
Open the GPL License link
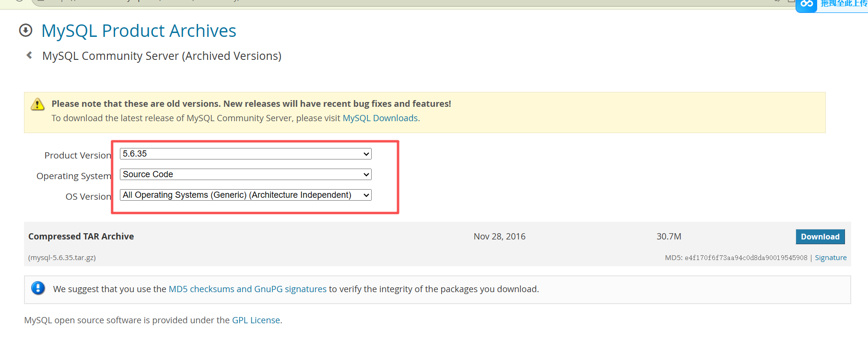pos(256,320)
